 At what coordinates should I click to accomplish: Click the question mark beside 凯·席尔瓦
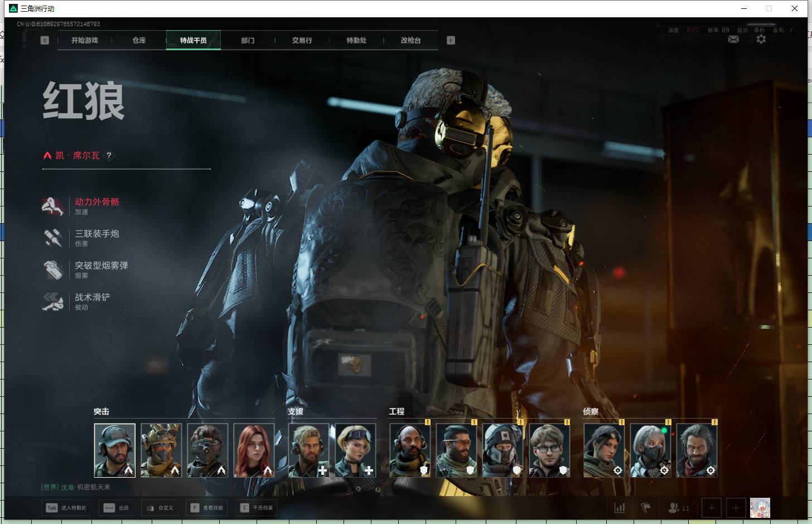[109, 156]
